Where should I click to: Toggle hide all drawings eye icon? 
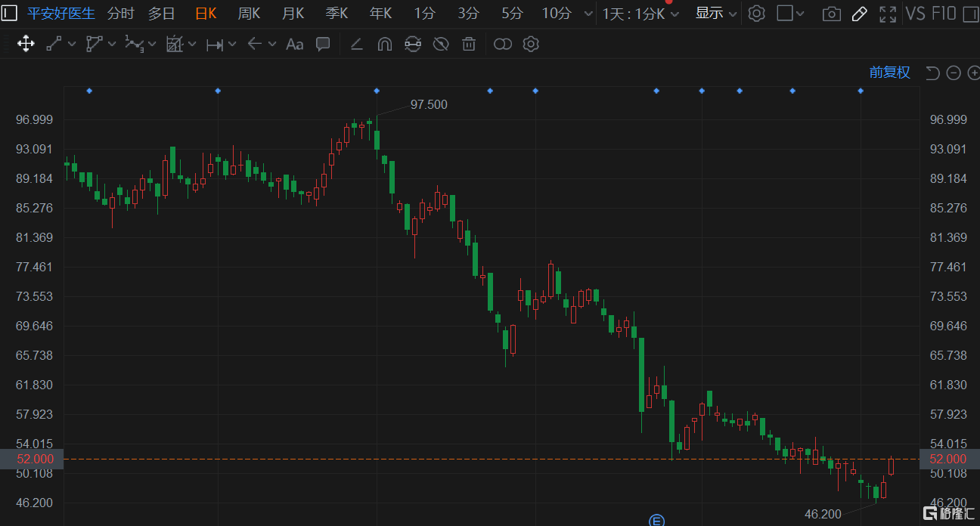441,45
